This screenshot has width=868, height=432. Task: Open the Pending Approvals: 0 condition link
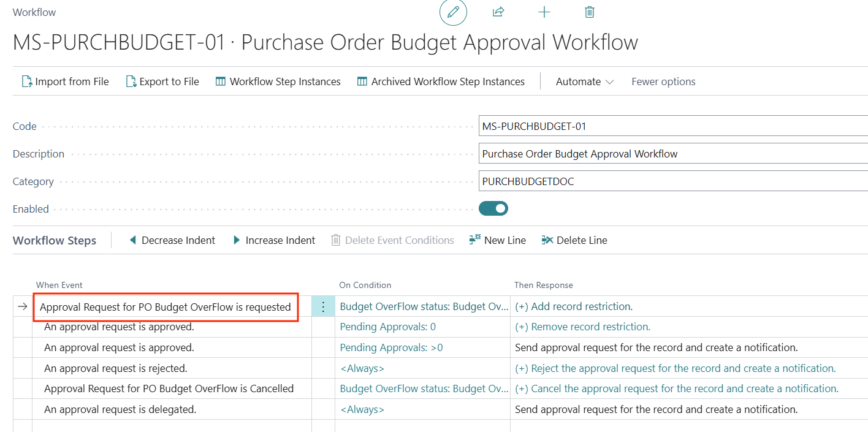click(x=388, y=327)
